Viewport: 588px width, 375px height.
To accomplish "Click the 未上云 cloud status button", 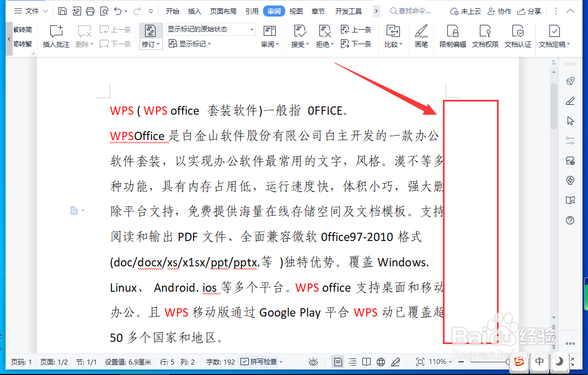I will coord(466,11).
